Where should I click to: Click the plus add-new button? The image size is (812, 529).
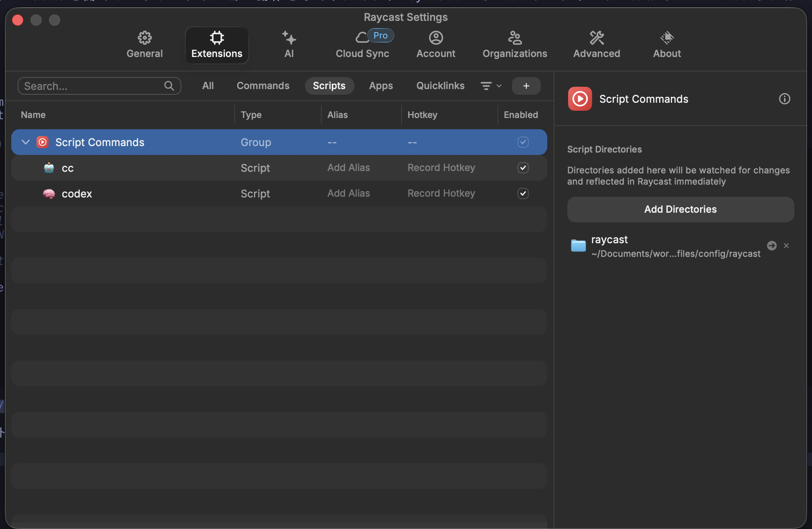[x=526, y=86]
